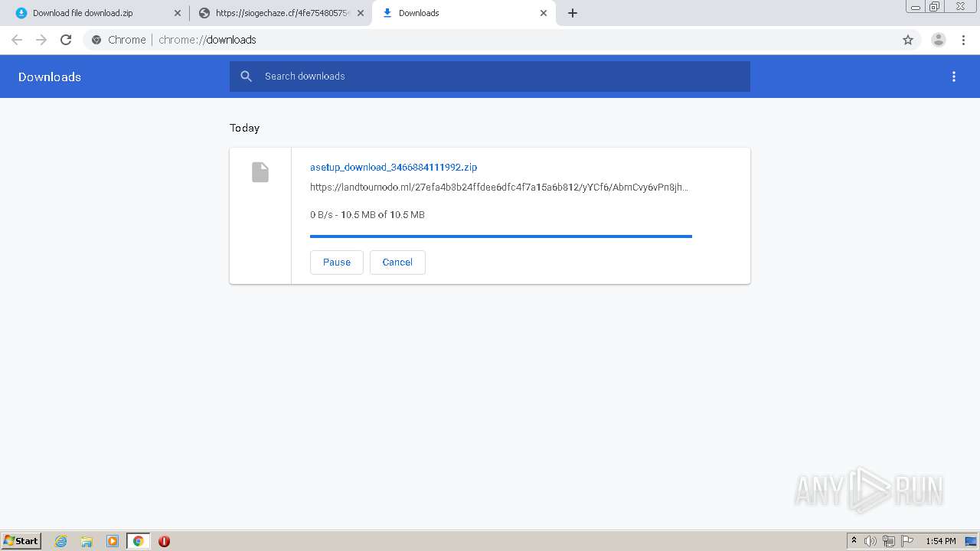This screenshot has height=551, width=980.
Task: Minimize the Chrome window
Action: click(915, 6)
